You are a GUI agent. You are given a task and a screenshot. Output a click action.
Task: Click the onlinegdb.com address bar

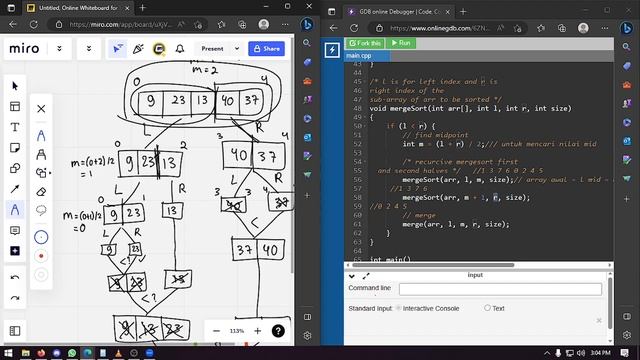point(439,28)
